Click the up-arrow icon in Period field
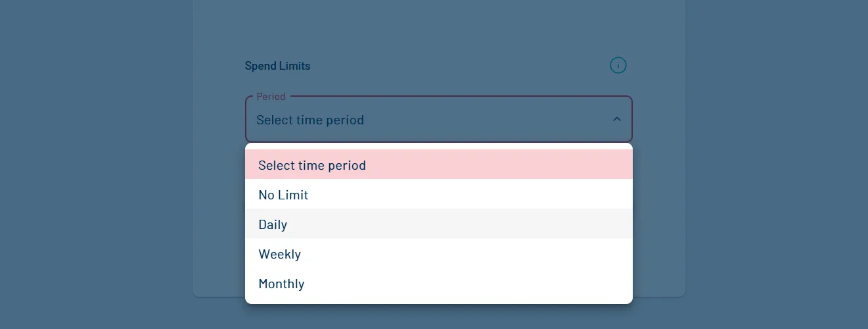The width and height of the screenshot is (868, 329). click(x=616, y=119)
